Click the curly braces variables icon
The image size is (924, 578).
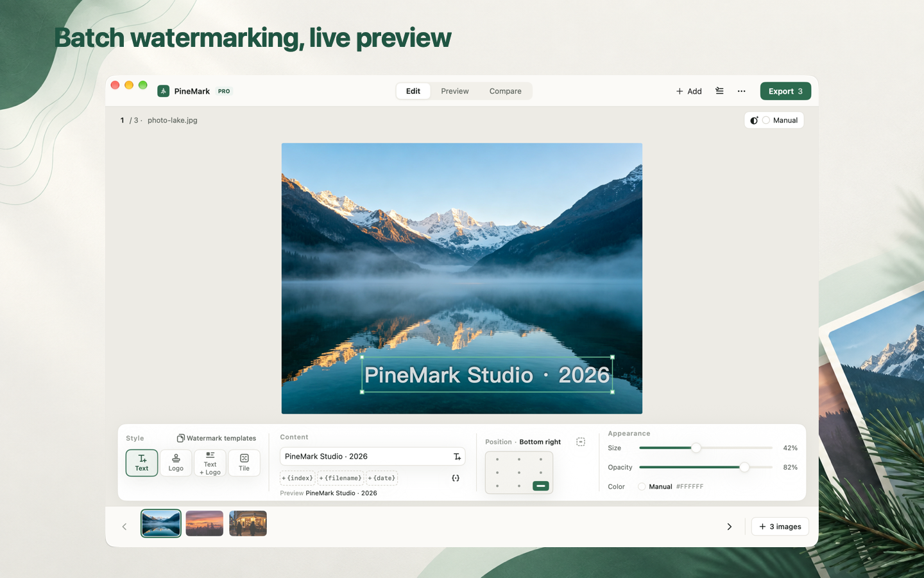456,478
